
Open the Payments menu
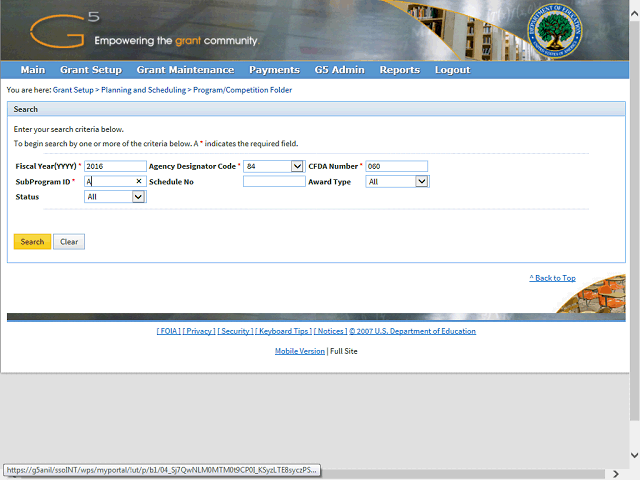point(275,70)
